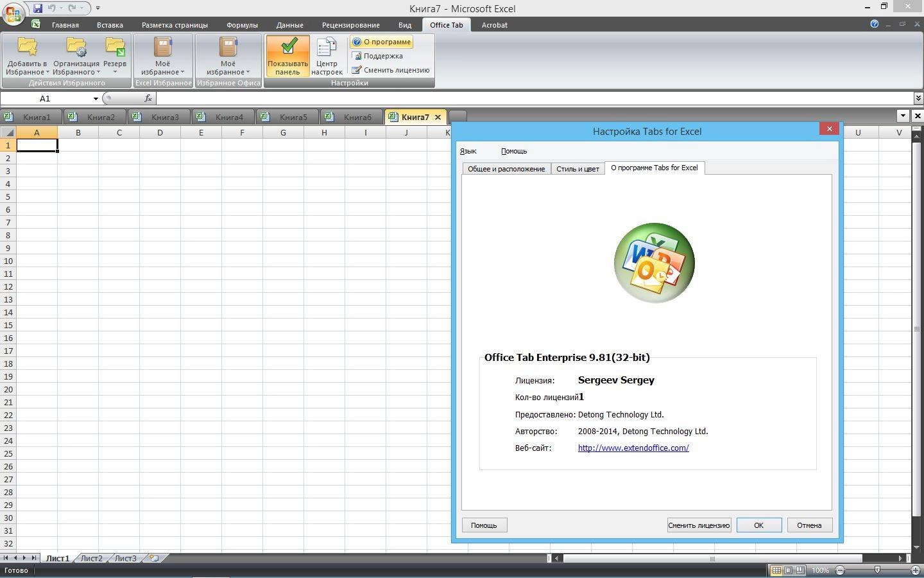This screenshot has height=578, width=924.
Task: Select Normal view icon in status bar
Action: click(776, 570)
